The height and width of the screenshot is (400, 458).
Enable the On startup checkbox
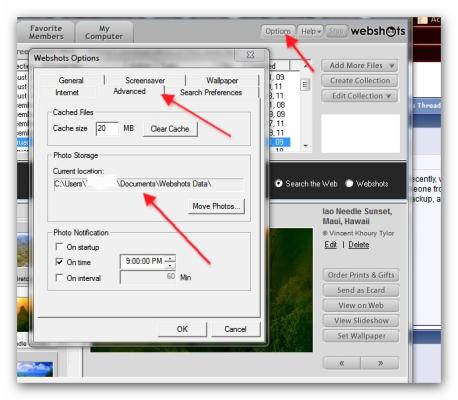pos(59,247)
